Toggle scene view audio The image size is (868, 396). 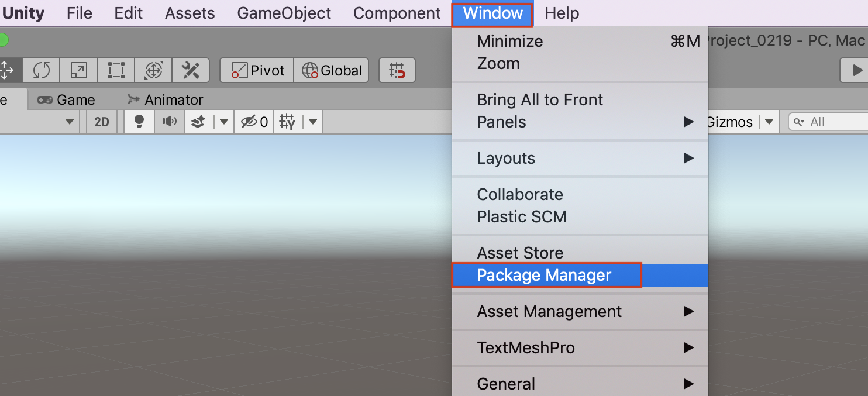tap(169, 122)
